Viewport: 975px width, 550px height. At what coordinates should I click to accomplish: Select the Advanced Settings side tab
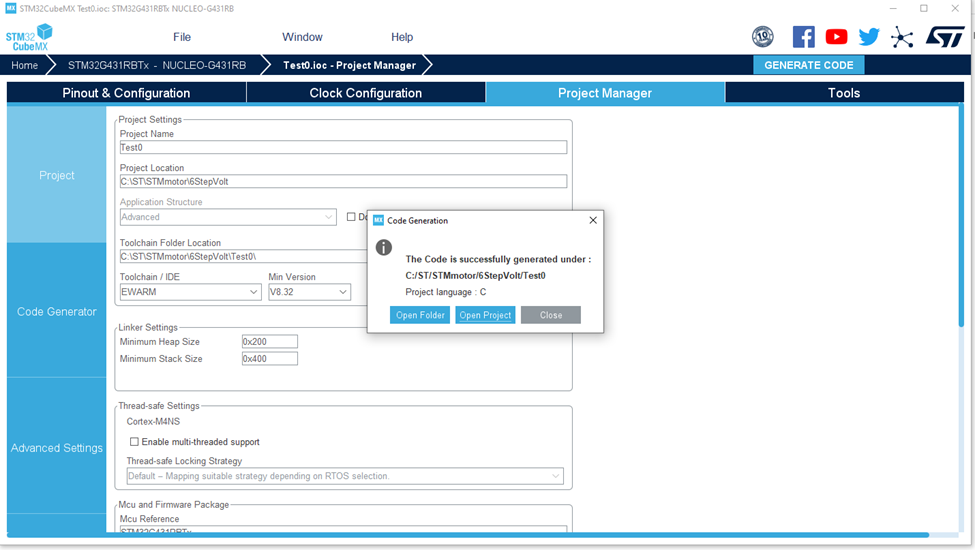click(x=57, y=447)
